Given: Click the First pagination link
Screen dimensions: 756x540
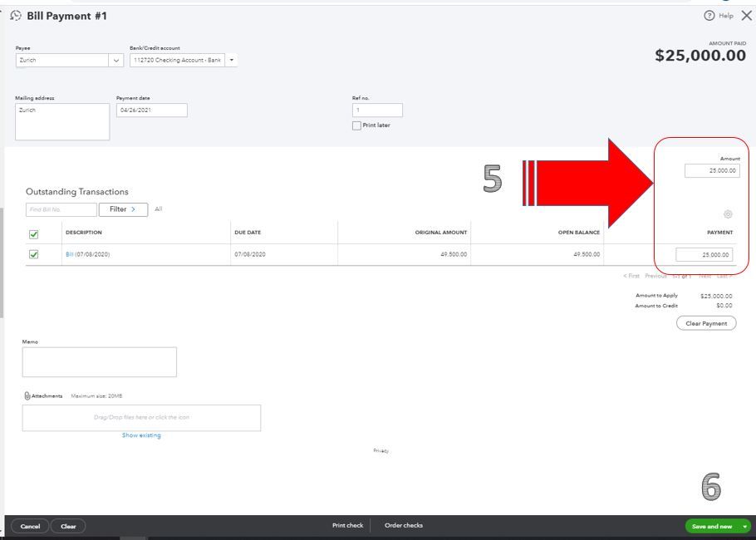Looking at the screenshot, I should [x=631, y=276].
